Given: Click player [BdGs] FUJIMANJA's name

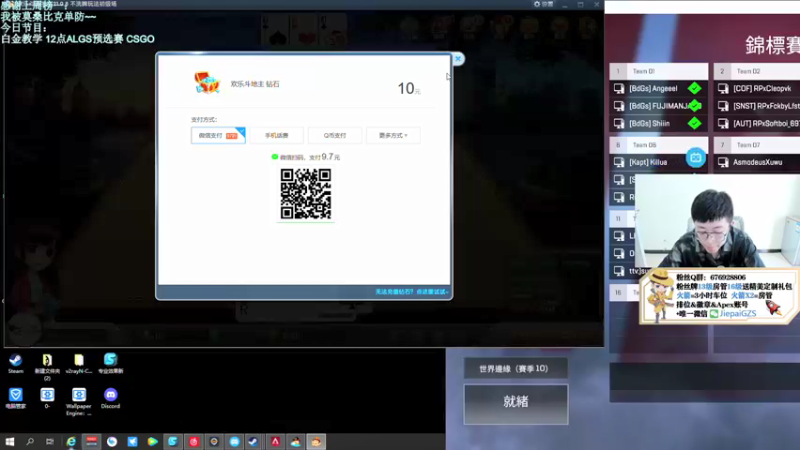Looking at the screenshot, I should click(659, 106).
